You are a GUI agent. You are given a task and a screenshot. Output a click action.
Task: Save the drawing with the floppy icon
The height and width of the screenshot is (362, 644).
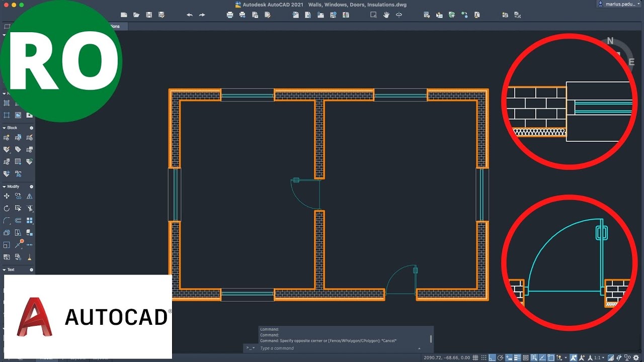pyautogui.click(x=149, y=15)
